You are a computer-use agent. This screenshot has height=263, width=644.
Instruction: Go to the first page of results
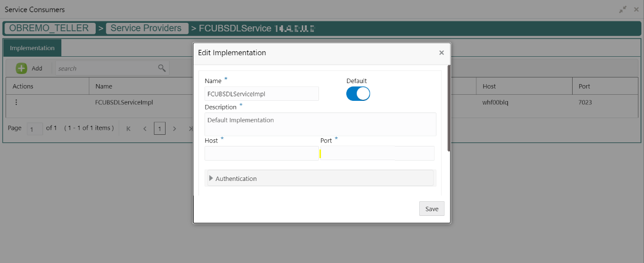click(129, 129)
